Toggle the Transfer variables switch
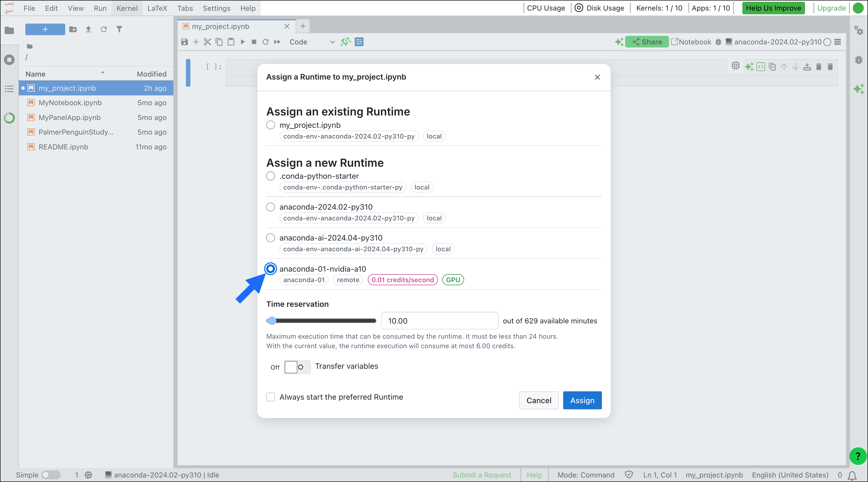 tap(297, 367)
